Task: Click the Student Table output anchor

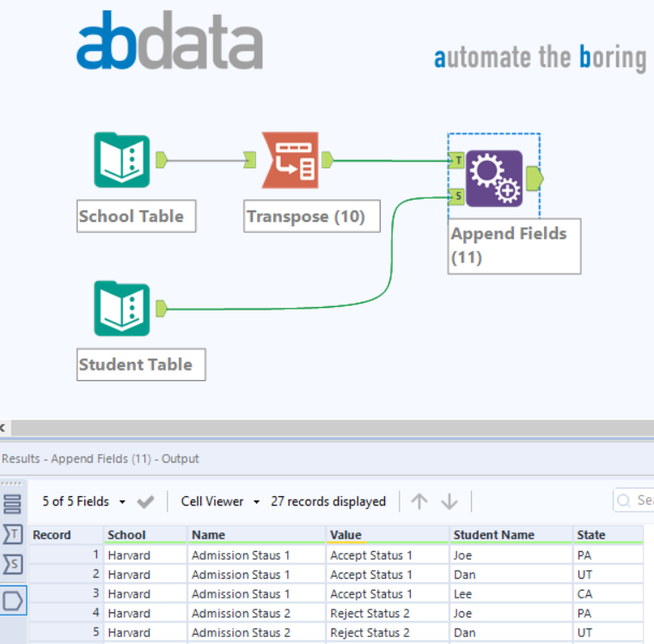Action: pyautogui.click(x=162, y=309)
